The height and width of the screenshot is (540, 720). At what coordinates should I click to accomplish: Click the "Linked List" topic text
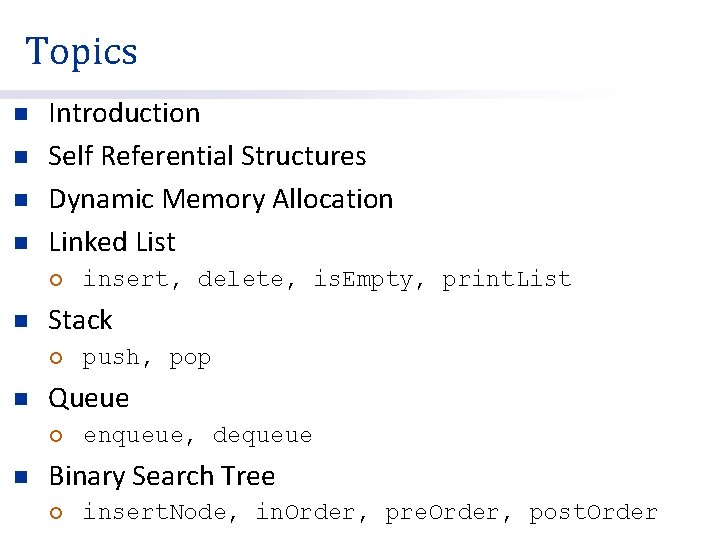[112, 242]
